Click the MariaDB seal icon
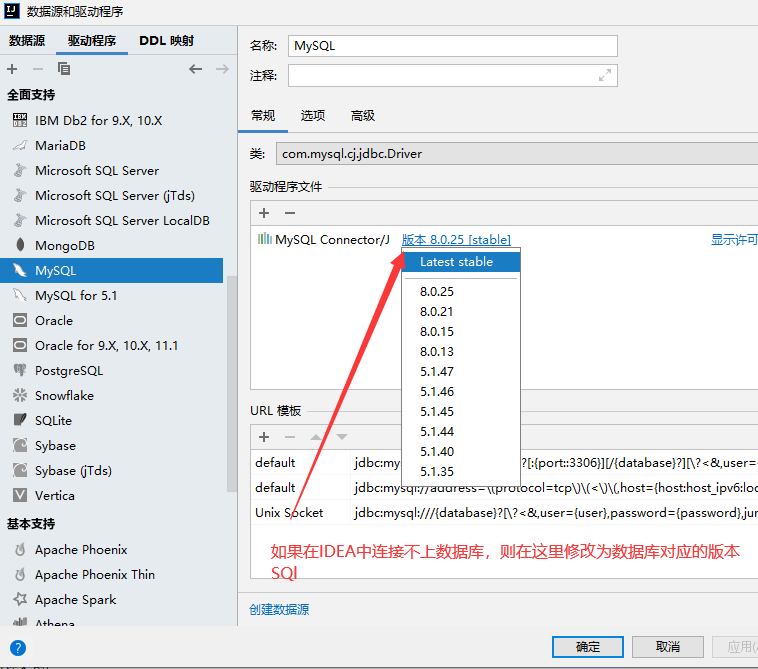 click(x=20, y=145)
